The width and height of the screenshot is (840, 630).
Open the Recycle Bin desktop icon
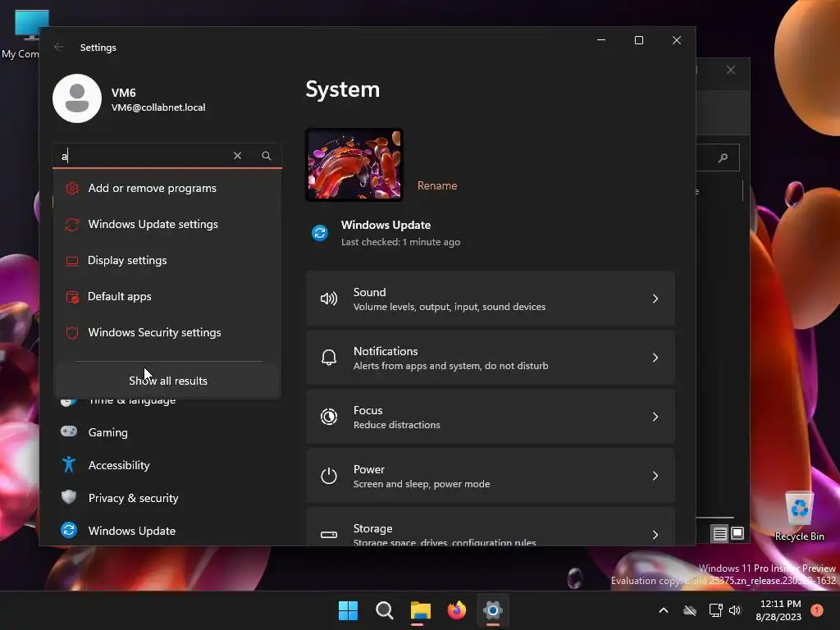click(799, 517)
